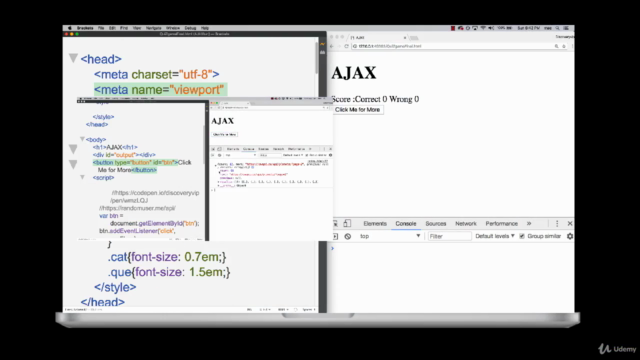Open the "top" JavaScript context dropdown
This screenshot has height=360, width=640.
pos(389,236)
